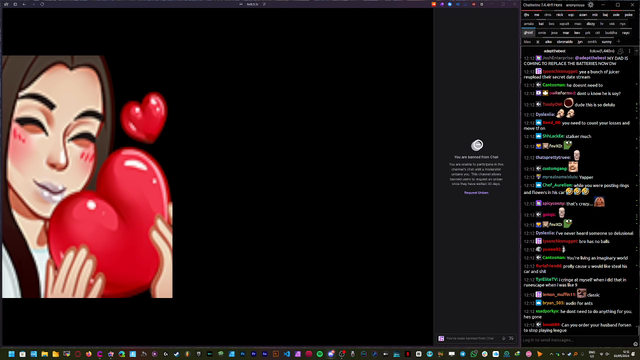640x360 pixels.
Task: Click @adeptthebest mention in chat
Action: [x=590, y=58]
